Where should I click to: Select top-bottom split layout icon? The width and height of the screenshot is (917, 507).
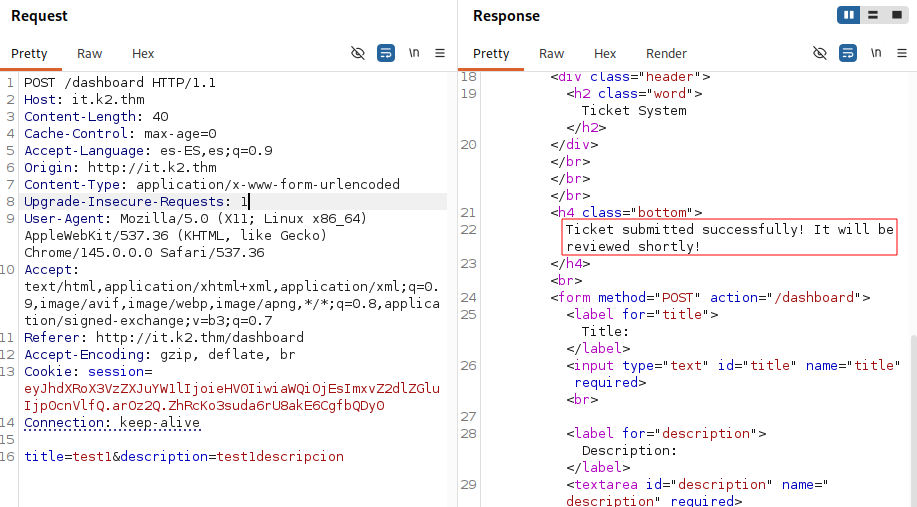[873, 15]
